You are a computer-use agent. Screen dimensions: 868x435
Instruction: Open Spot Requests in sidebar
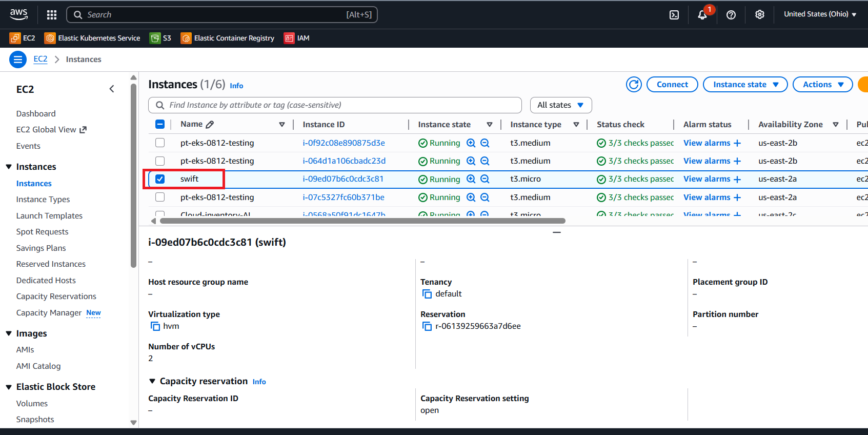coord(42,232)
